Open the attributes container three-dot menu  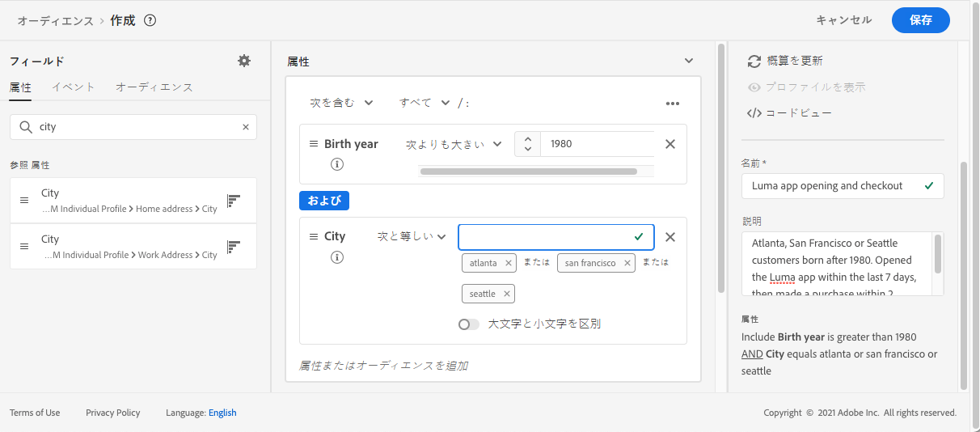tap(672, 104)
